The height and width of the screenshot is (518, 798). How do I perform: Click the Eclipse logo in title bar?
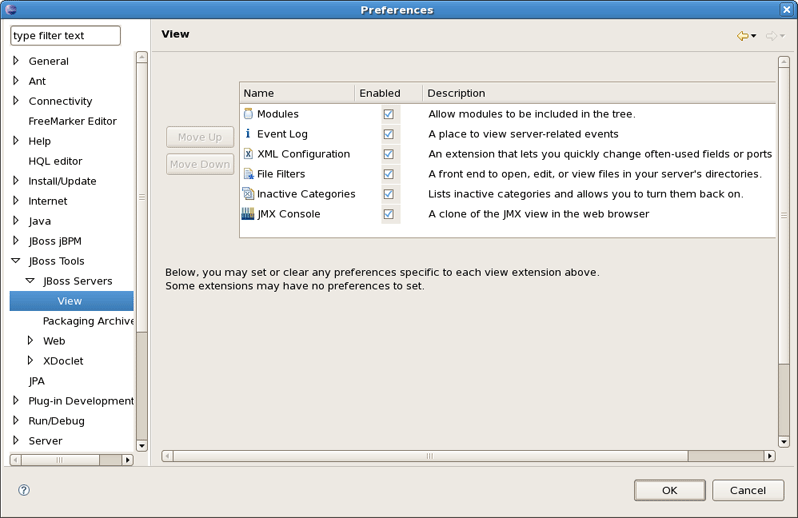[11, 9]
